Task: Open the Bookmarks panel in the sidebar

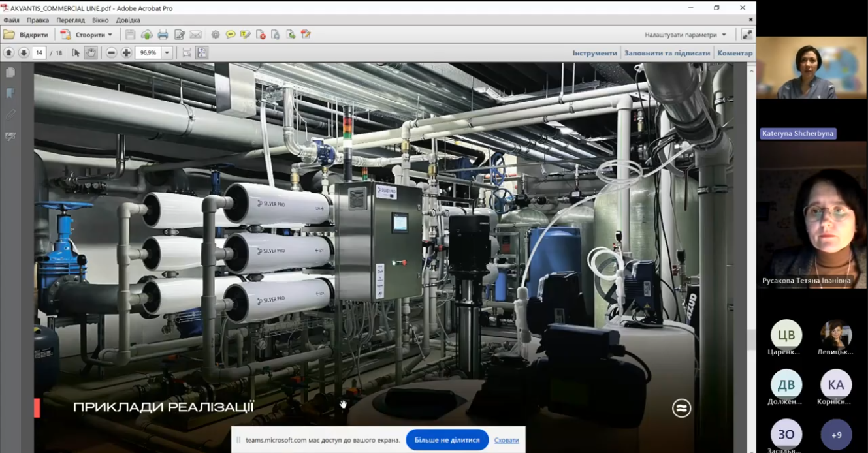Action: [x=10, y=93]
